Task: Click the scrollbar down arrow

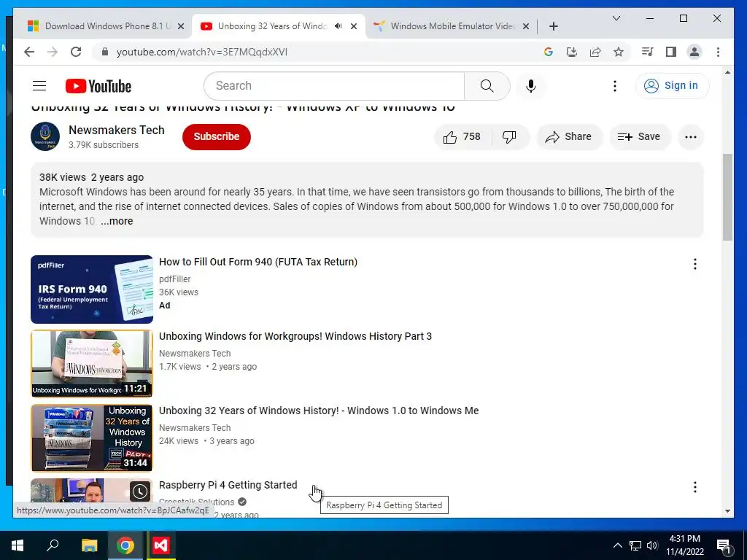Action: click(727, 511)
